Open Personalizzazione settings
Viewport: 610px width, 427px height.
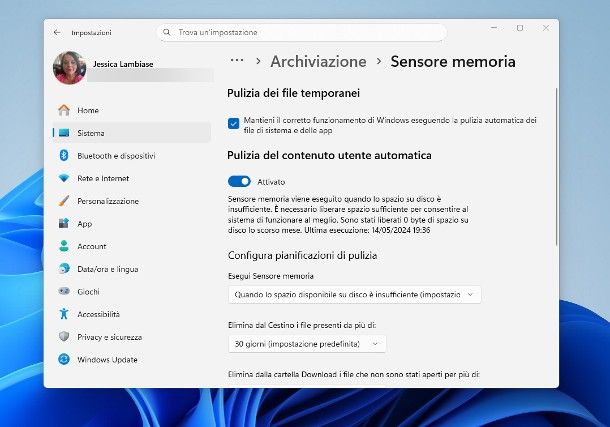tap(132, 201)
